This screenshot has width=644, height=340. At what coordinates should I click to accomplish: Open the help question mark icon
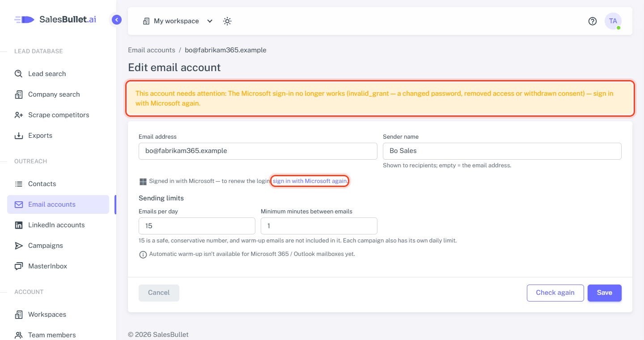(593, 21)
